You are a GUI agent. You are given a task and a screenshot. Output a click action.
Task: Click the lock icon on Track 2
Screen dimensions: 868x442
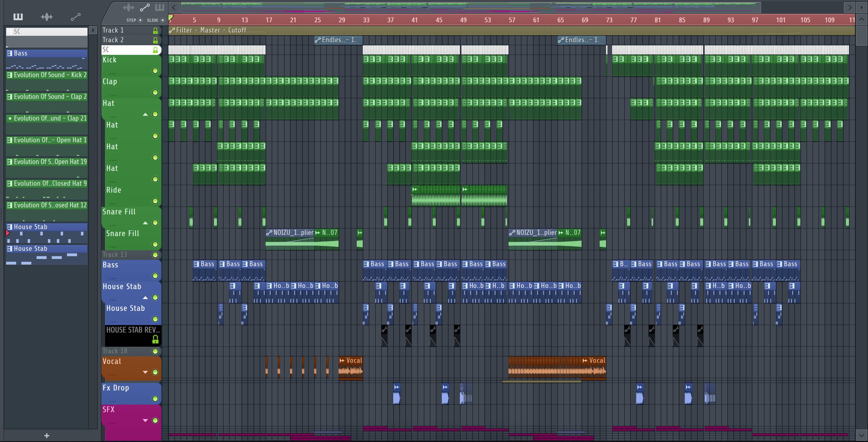coord(155,40)
